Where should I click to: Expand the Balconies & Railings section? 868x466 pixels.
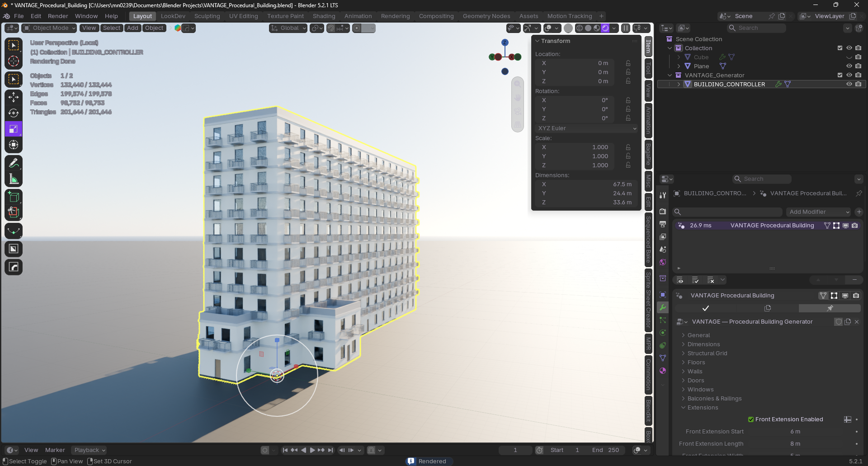pos(714,399)
